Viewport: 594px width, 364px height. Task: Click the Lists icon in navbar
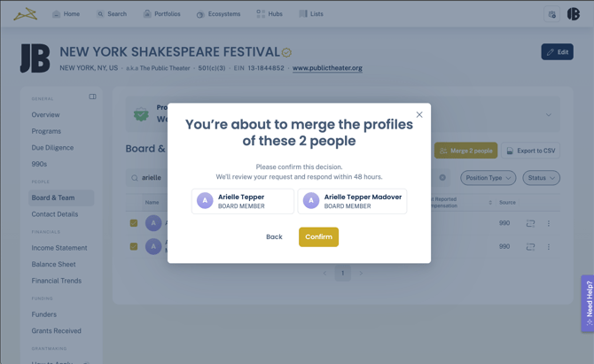(303, 14)
